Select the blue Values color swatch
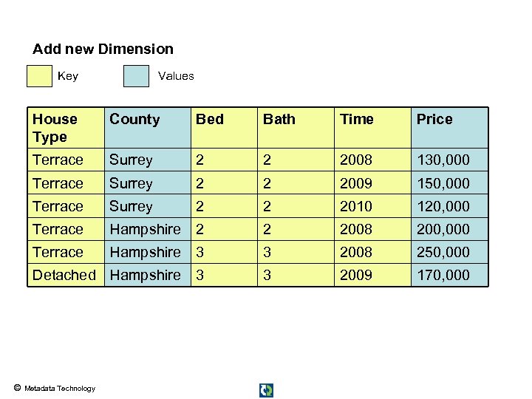The image size is (532, 399). coord(136,76)
